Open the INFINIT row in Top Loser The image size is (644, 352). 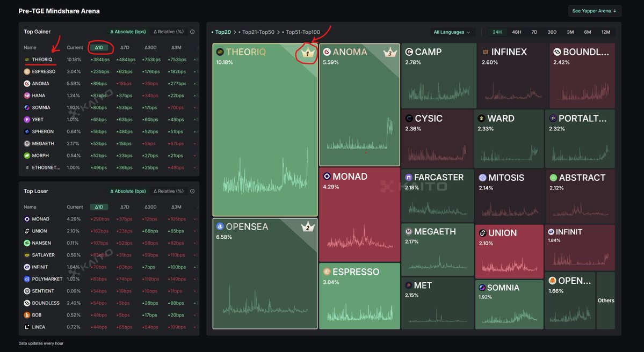pos(109,267)
